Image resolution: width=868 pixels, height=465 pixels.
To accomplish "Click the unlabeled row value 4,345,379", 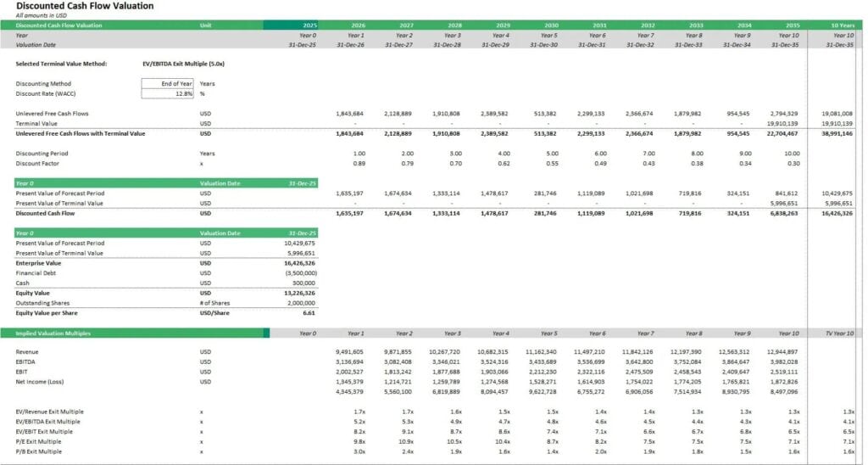I will [x=349, y=392].
